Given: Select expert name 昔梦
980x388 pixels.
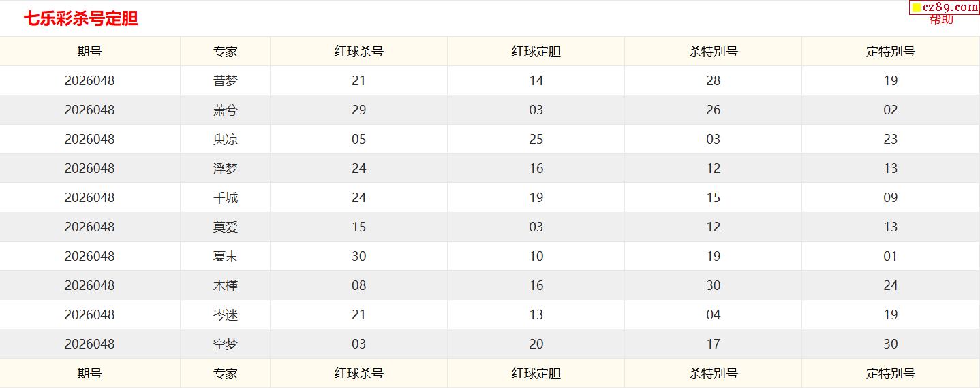Looking at the screenshot, I should tap(225, 81).
